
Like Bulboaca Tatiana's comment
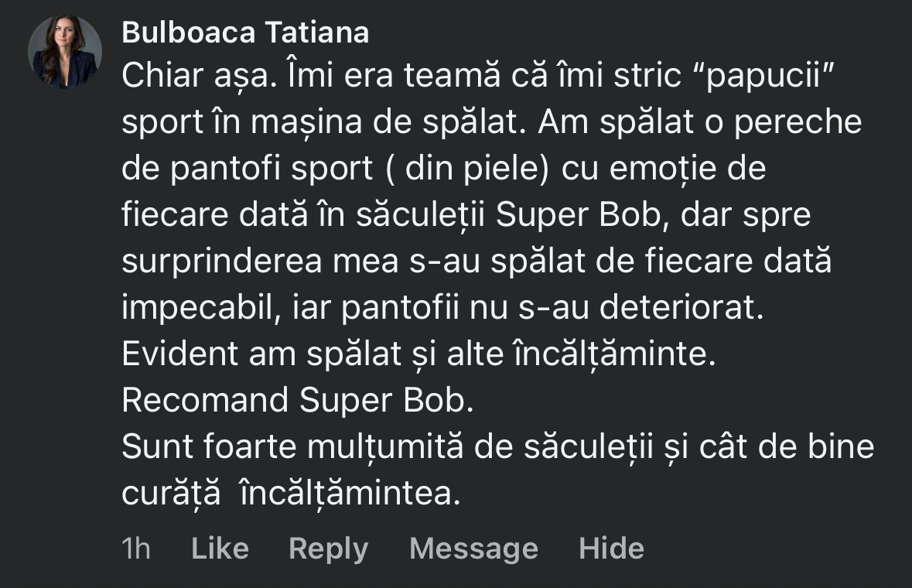pyautogui.click(x=220, y=549)
